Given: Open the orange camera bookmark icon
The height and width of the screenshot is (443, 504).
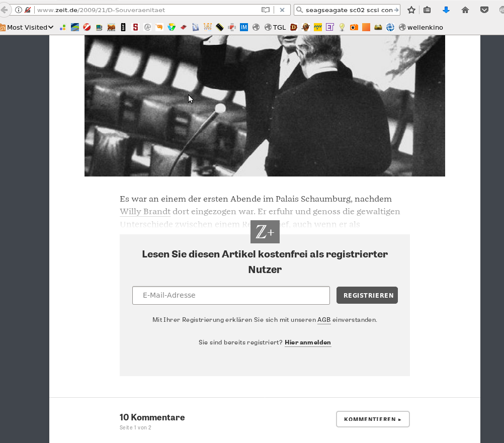Looking at the screenshot, I should pyautogui.click(x=354, y=27).
